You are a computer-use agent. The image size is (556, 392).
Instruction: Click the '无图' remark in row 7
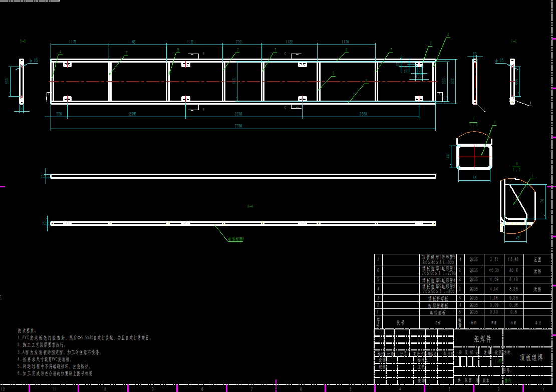click(537, 259)
